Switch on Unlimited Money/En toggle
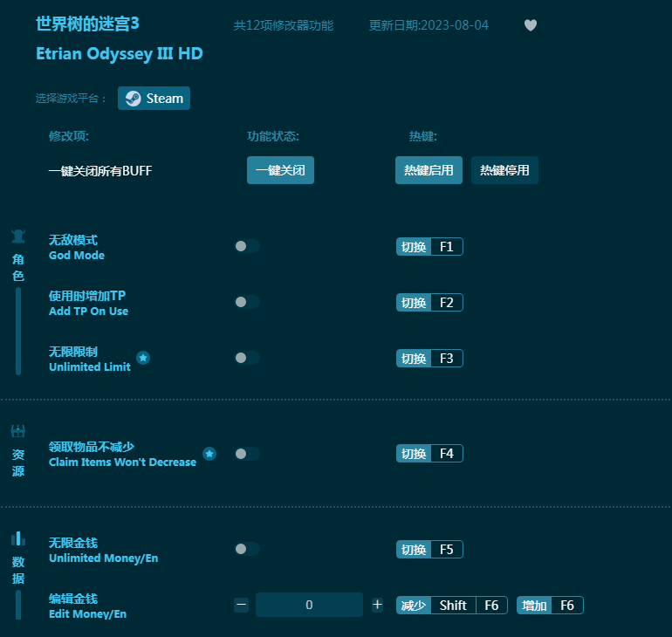The image size is (672, 637). coord(247,549)
